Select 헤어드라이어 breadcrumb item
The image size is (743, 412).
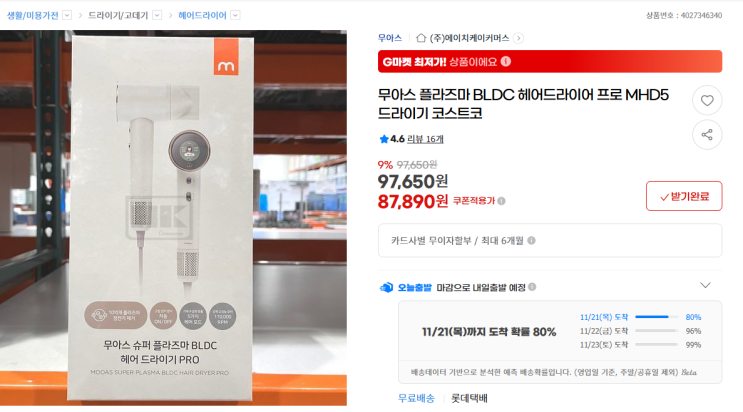[x=202, y=15]
